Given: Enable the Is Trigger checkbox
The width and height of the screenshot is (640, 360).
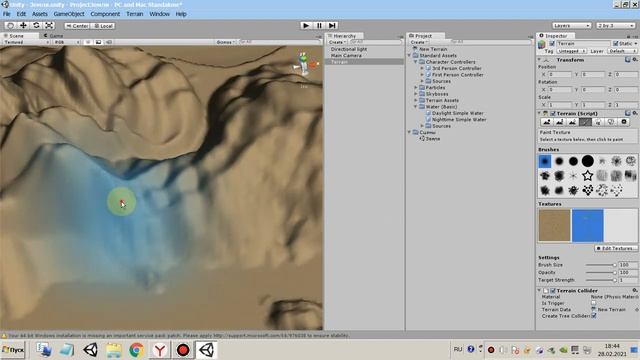Looking at the screenshot, I should point(593,303).
